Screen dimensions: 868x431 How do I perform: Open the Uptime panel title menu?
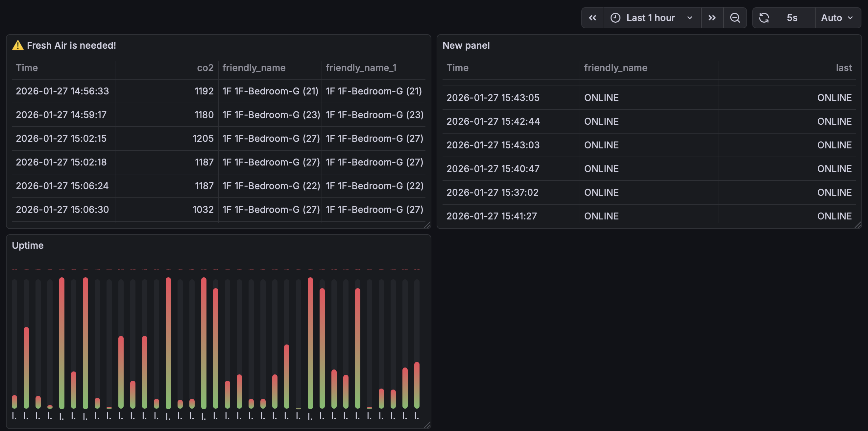point(28,245)
